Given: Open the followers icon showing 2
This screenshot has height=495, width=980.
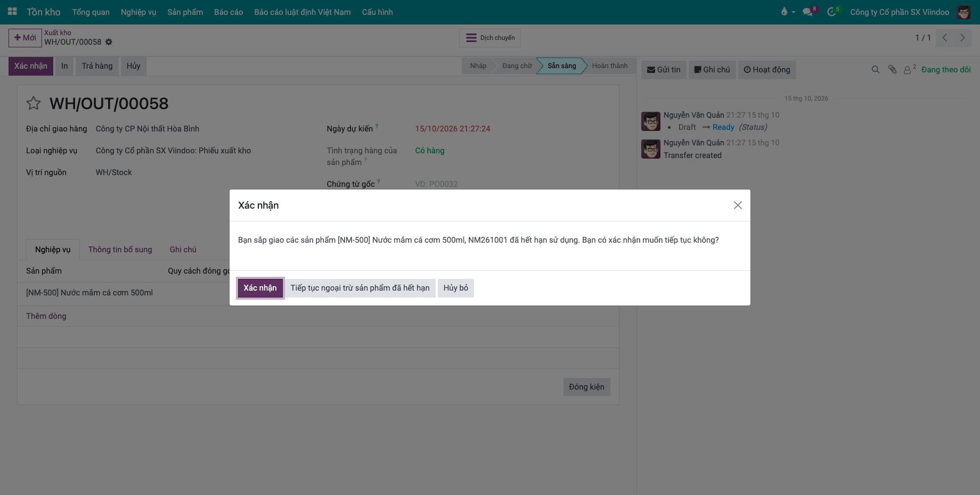Looking at the screenshot, I should point(910,69).
